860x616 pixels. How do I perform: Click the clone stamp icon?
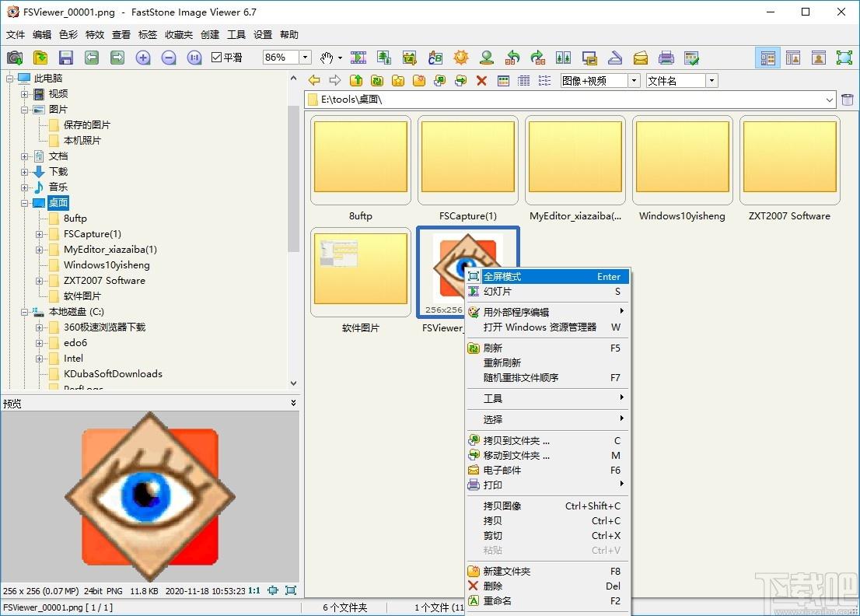487,58
